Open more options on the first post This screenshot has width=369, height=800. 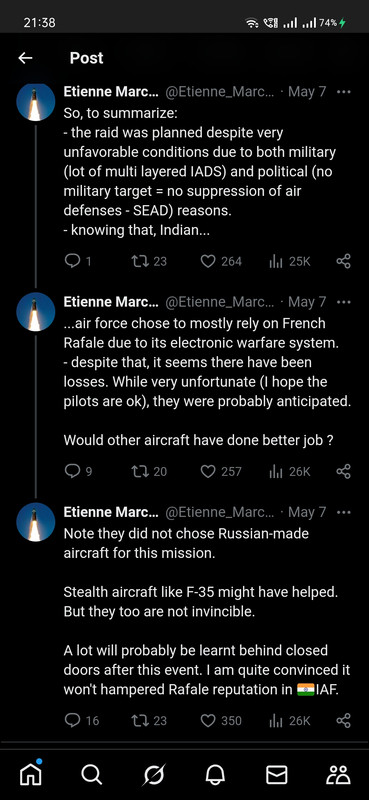344,92
